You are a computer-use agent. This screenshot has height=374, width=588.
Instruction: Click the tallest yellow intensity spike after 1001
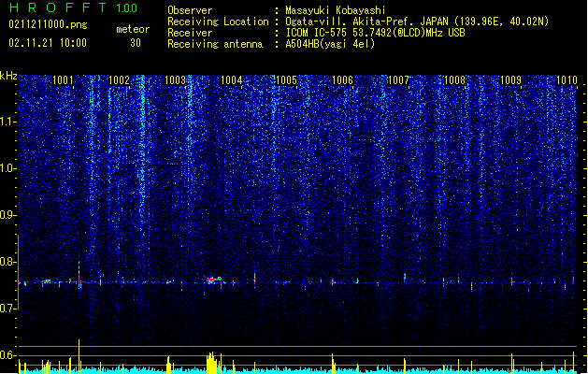(x=79, y=356)
